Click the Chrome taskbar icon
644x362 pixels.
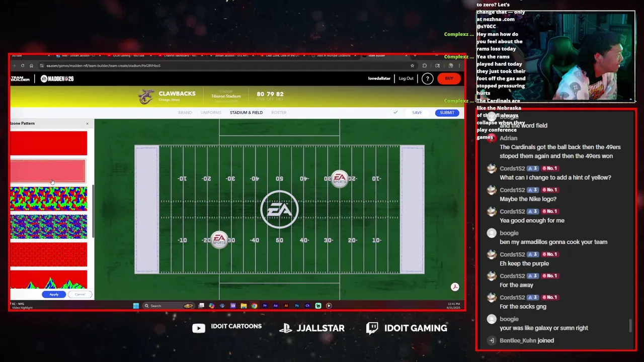(254, 306)
